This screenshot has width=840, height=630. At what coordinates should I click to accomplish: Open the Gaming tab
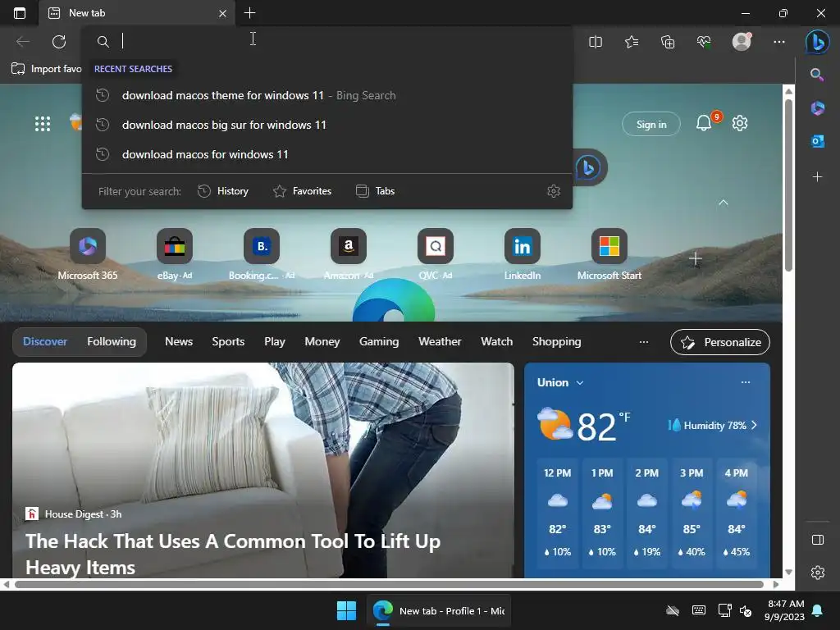(379, 342)
